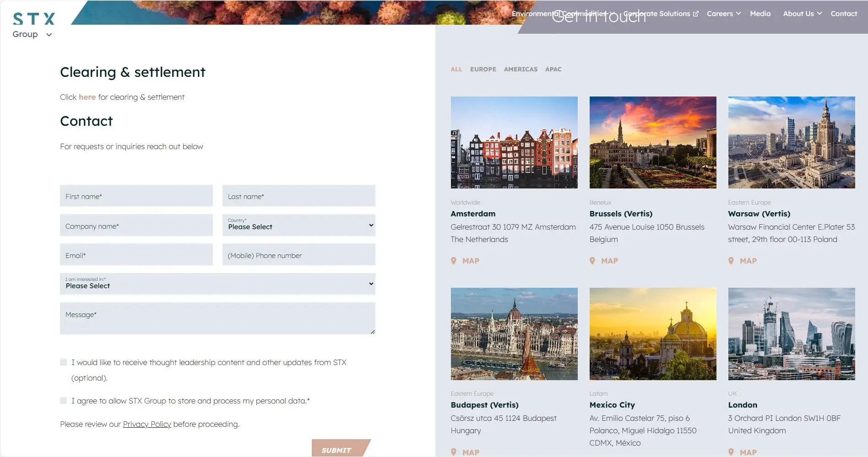
Task: Open the Warsaw (Vertis) map pin
Action: pos(743,261)
